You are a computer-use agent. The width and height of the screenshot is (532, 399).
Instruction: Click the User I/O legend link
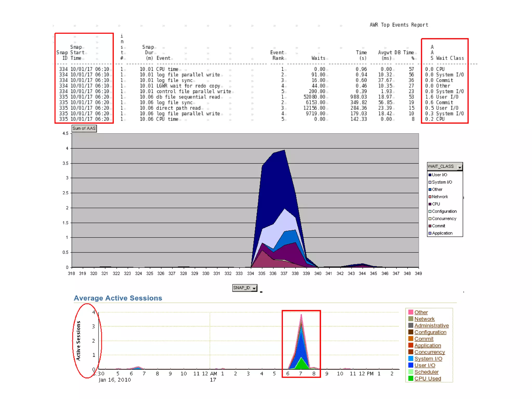click(424, 365)
